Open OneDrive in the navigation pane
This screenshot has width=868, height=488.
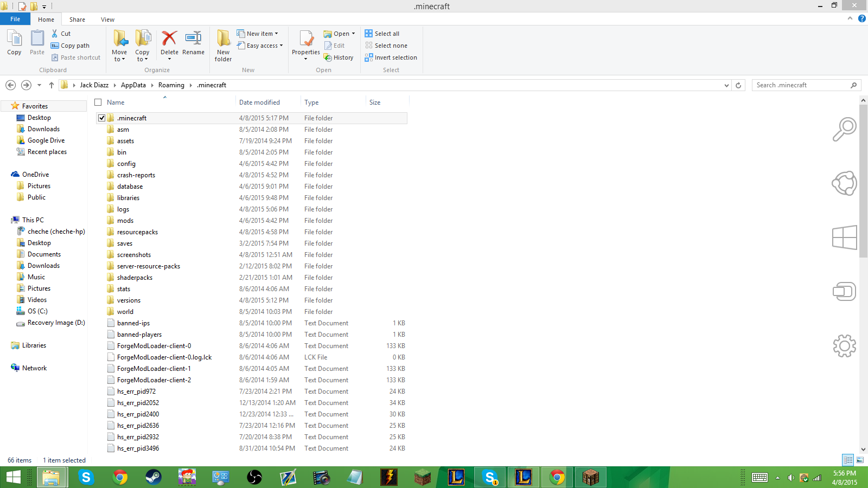tap(35, 175)
